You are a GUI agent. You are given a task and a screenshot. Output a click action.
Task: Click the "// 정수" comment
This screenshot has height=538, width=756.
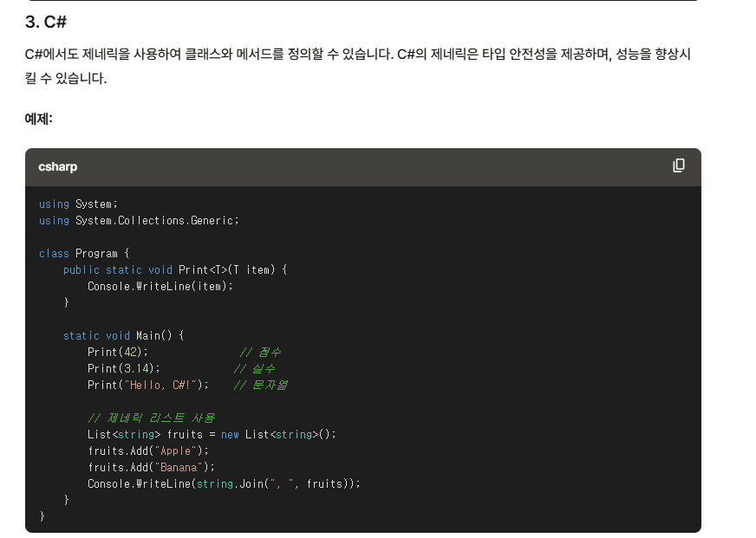click(x=260, y=352)
